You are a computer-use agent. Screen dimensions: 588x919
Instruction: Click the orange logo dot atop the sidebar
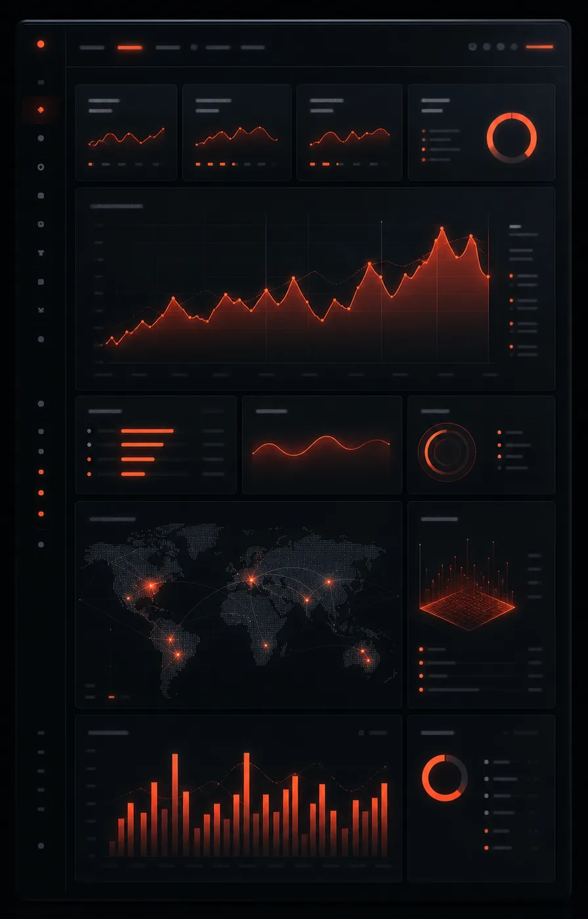(x=41, y=44)
